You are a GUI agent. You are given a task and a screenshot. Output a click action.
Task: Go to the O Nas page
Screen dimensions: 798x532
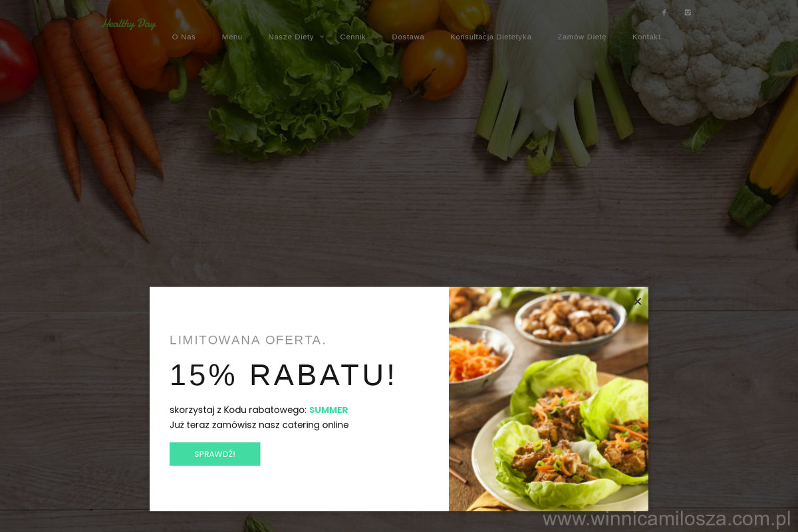[x=184, y=37]
